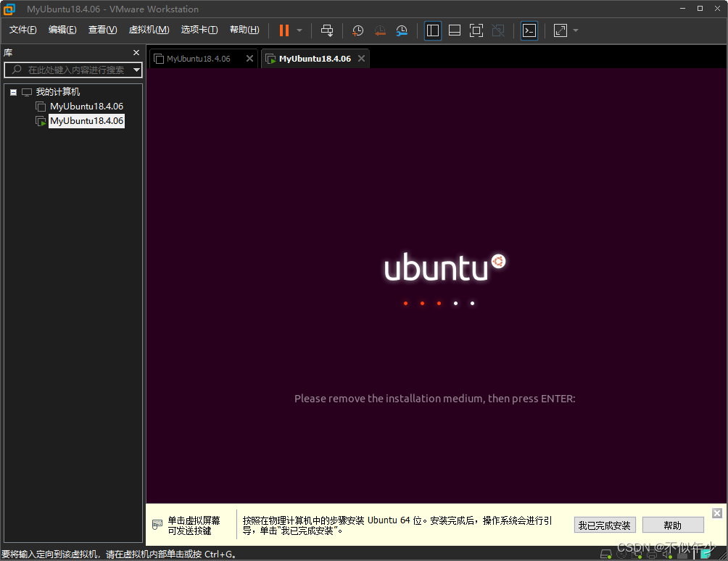Select the running MyUbuntu18.4.06 tree entry
The height and width of the screenshot is (561, 728).
pyautogui.click(x=86, y=121)
